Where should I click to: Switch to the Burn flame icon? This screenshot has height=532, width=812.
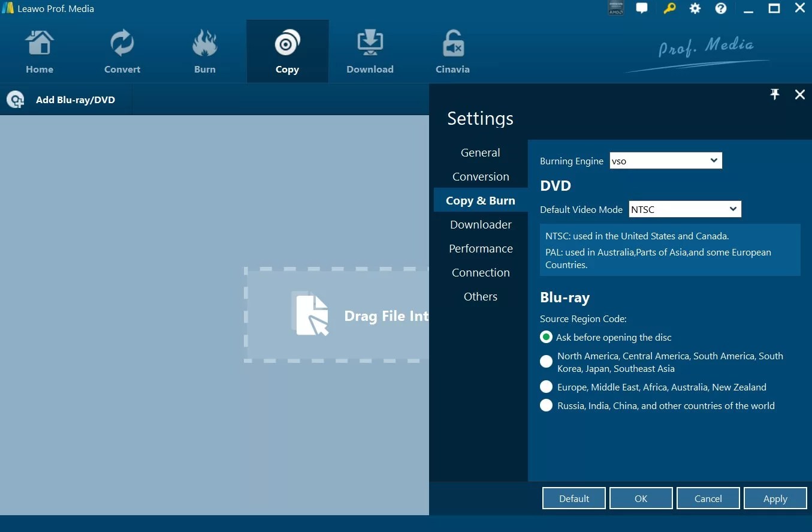(205, 51)
